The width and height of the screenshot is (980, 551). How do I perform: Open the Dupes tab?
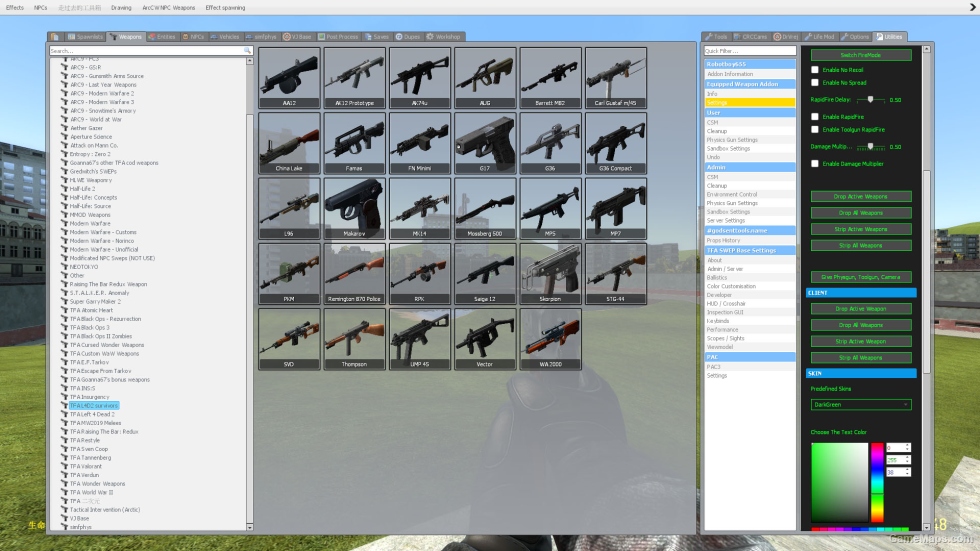pyautogui.click(x=408, y=37)
